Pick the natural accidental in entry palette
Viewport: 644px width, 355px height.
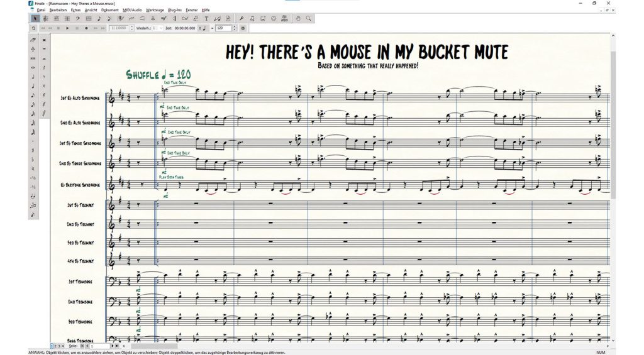pyautogui.click(x=33, y=168)
